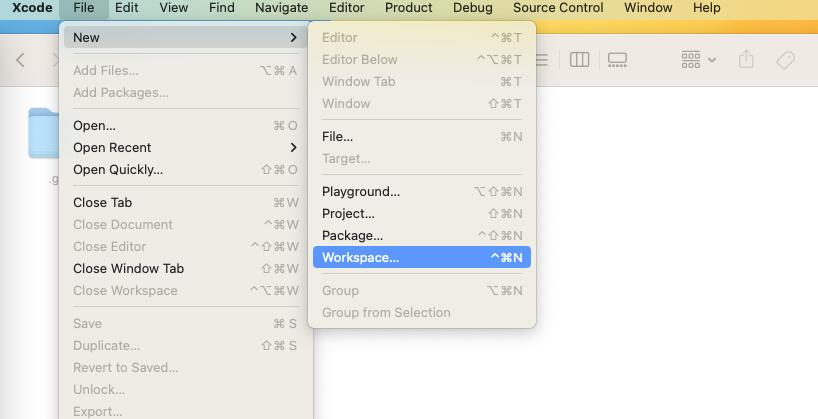This screenshot has width=818, height=419.
Task: Switch to column view icon
Action: point(579,59)
